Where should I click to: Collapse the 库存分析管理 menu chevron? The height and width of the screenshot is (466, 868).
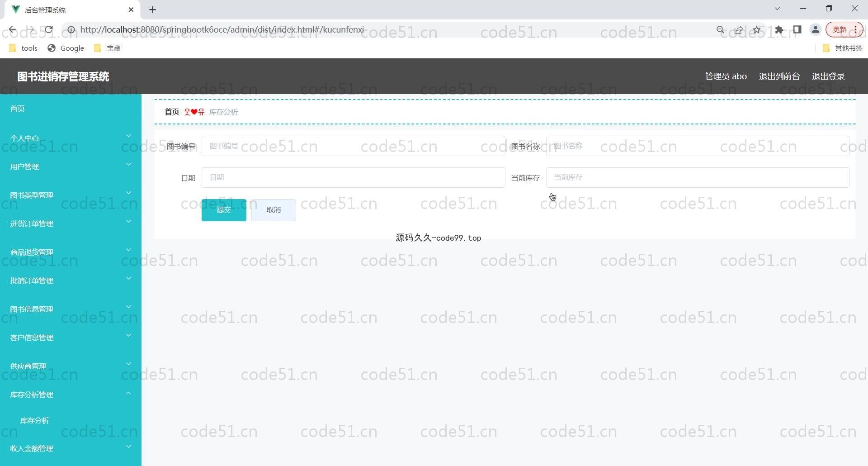click(x=128, y=393)
